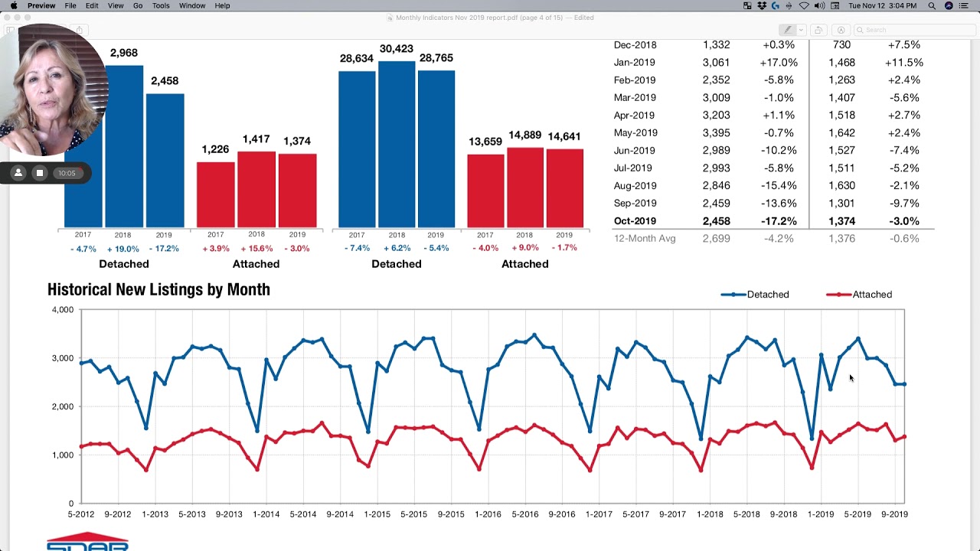Click the recorder webcam person icon
Screen dimensions: 980x551
18,173
